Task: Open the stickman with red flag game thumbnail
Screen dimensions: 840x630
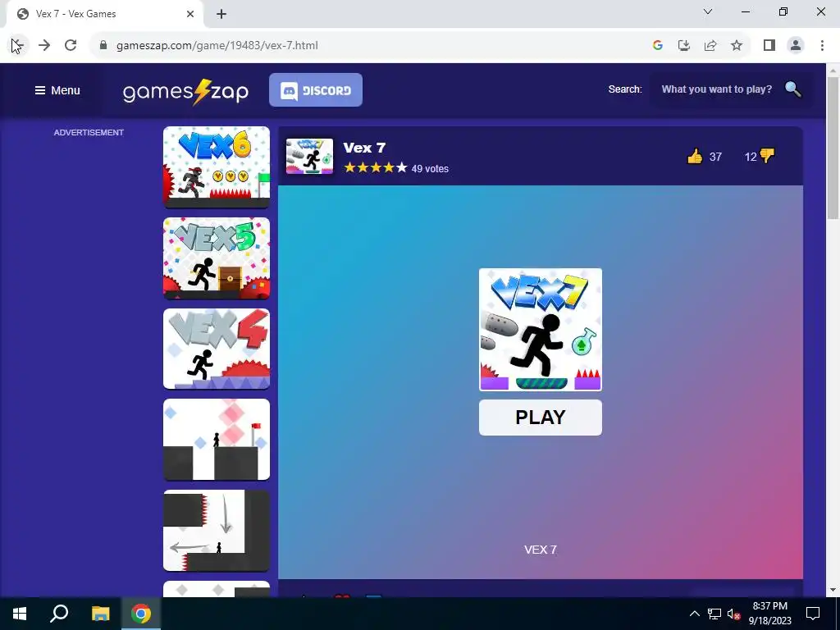Action: click(217, 440)
